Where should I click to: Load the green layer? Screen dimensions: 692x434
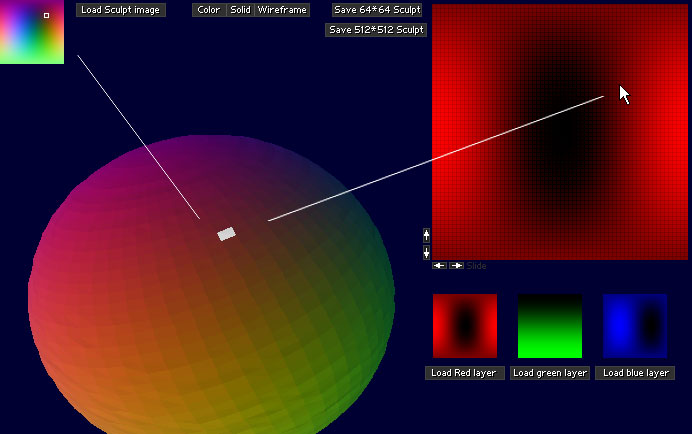coord(550,373)
